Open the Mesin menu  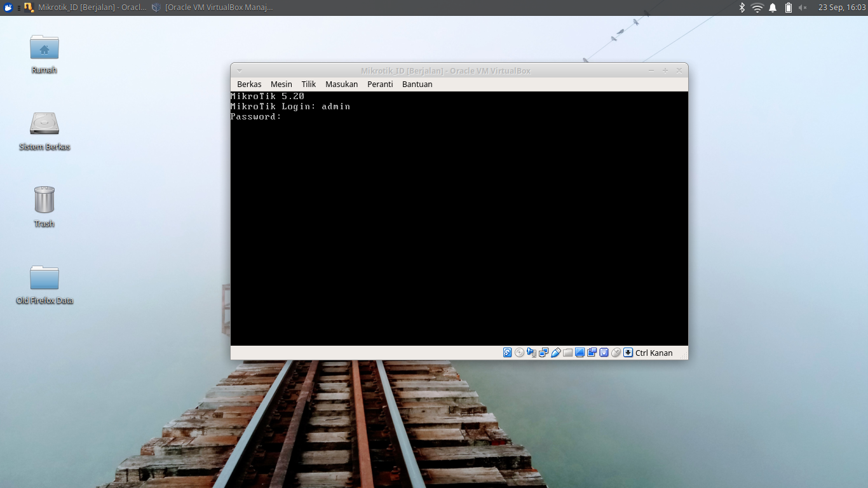click(281, 84)
